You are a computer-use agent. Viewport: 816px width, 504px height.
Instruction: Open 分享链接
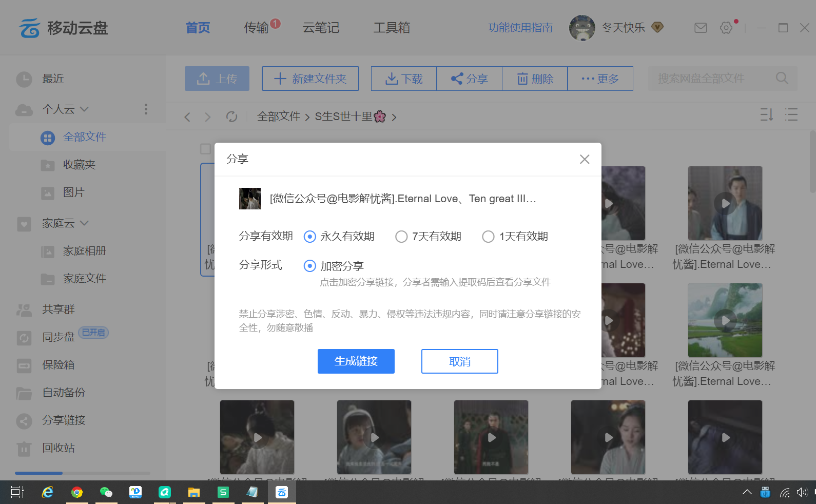click(x=64, y=420)
